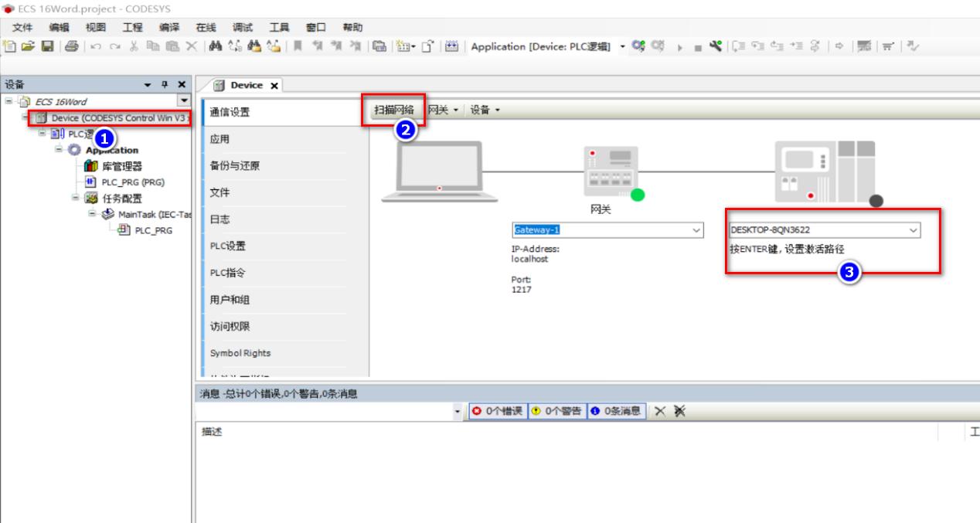The image size is (980, 523).
Task: Click the Step Over debug icon
Action: 740,46
